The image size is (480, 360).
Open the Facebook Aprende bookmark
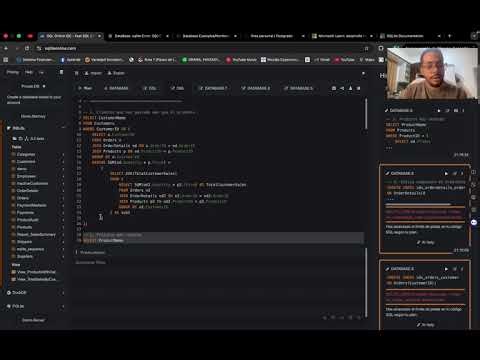(70, 60)
